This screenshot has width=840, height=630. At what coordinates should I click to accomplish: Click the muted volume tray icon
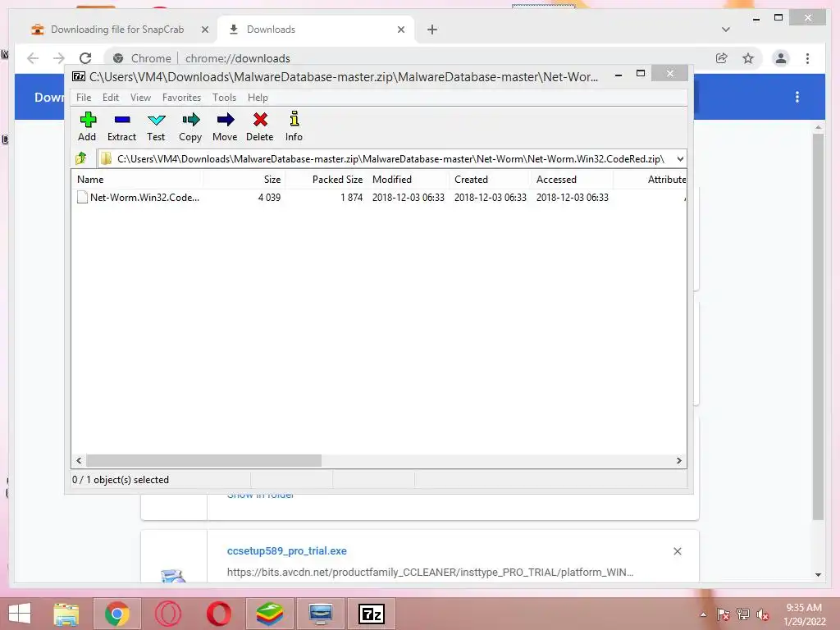click(x=762, y=614)
